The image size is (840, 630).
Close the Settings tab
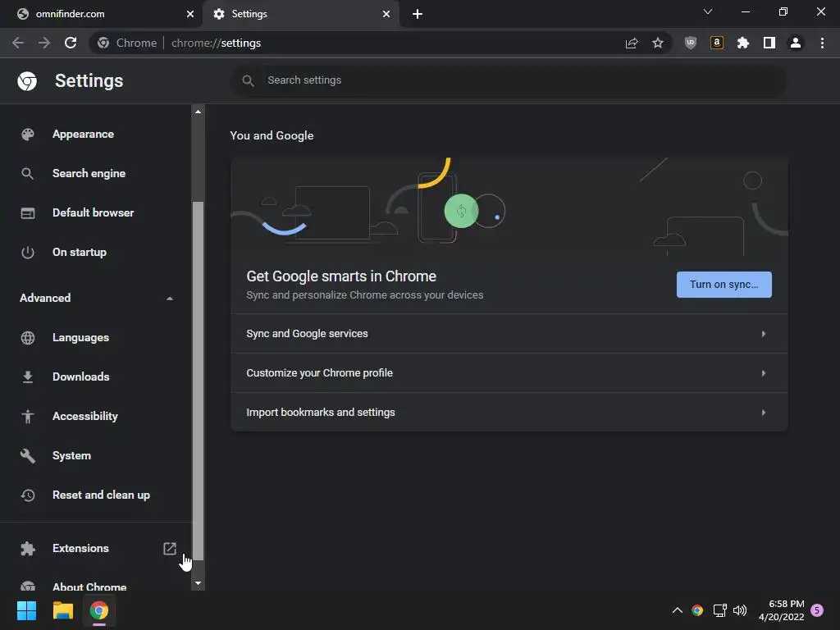coord(386,14)
